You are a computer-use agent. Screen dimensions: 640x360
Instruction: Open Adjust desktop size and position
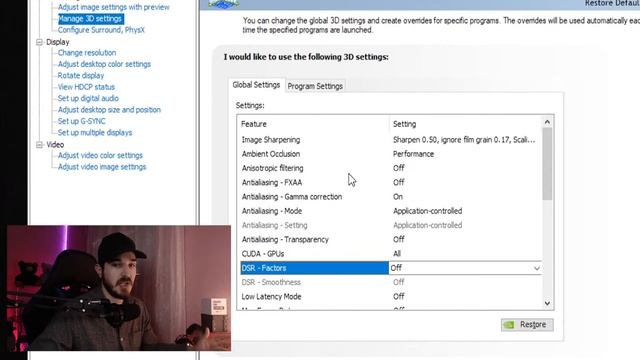click(109, 110)
